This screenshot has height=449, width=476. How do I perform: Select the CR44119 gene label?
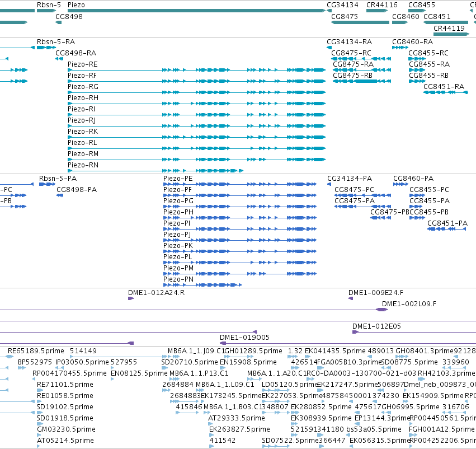coord(449,28)
